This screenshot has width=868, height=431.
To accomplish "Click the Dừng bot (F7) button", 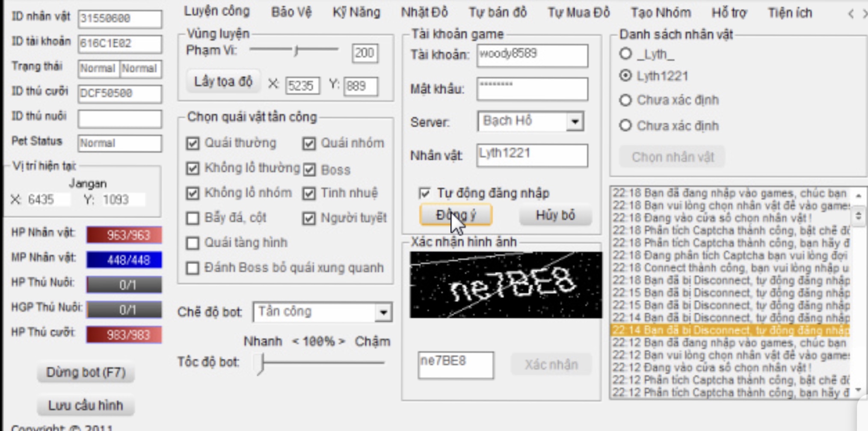I will [x=86, y=372].
